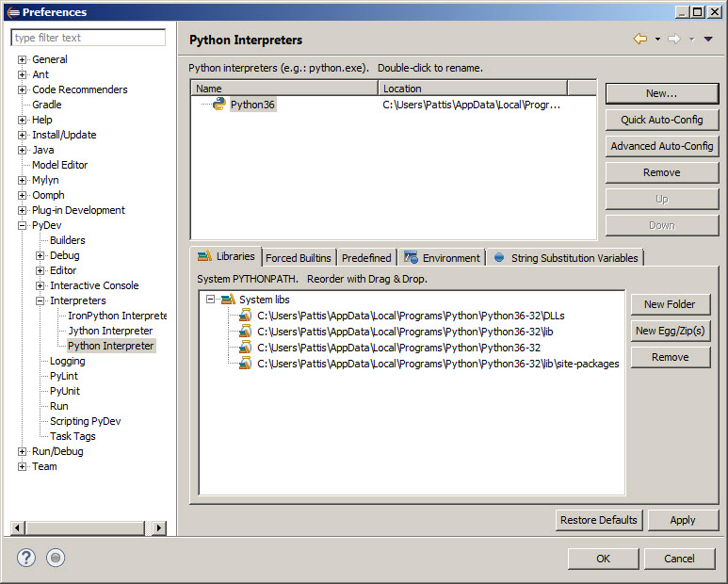Click the site-packages library path icon
728x584 pixels.
point(245,364)
